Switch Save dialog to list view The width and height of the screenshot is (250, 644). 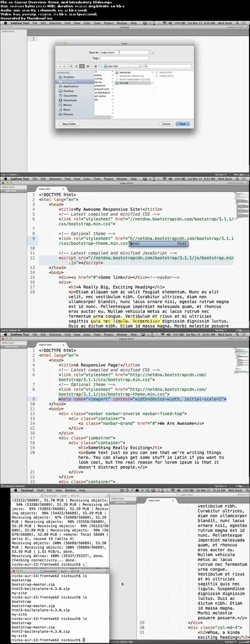click(x=76, y=66)
